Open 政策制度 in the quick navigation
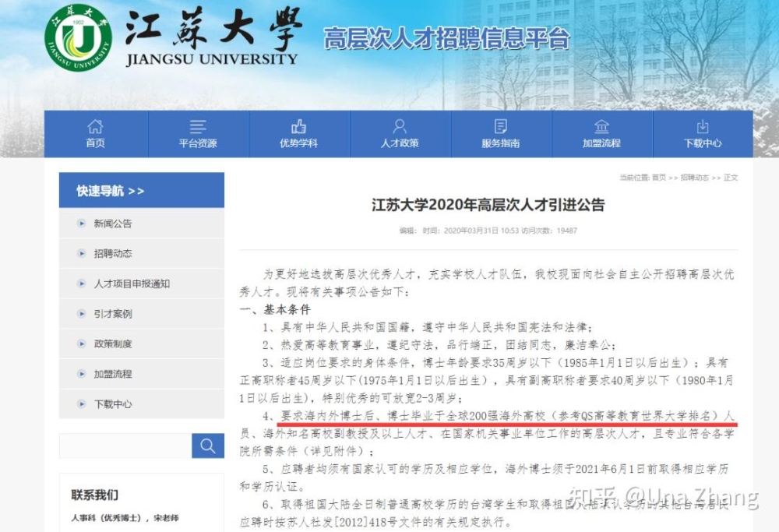This screenshot has width=779, height=532. pyautogui.click(x=142, y=344)
